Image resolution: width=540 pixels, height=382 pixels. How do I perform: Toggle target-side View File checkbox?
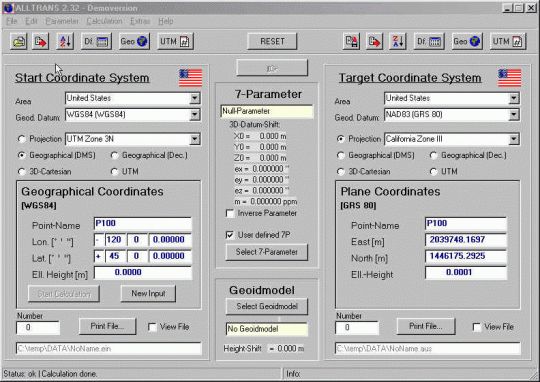tap(477, 327)
